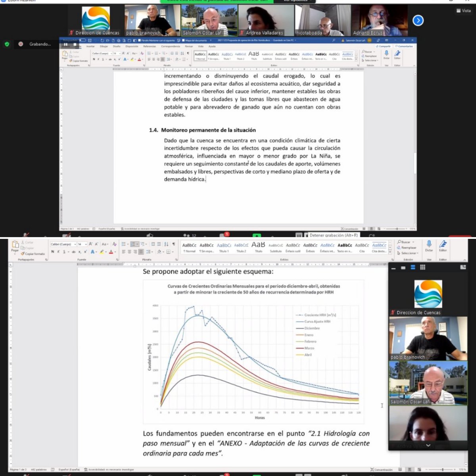Image resolution: width=476 pixels, height=476 pixels.
Task: Justify text in bottom ribbon
Action: click(141, 252)
